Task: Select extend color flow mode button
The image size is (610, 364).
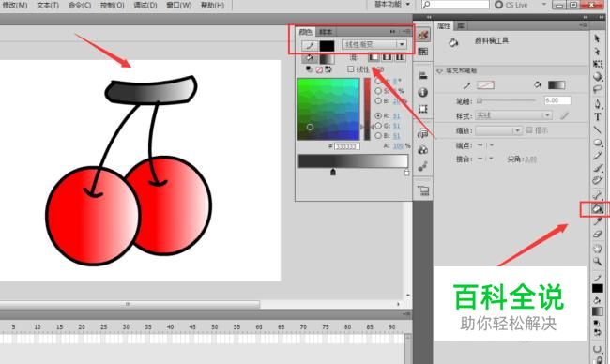Action: (x=374, y=57)
